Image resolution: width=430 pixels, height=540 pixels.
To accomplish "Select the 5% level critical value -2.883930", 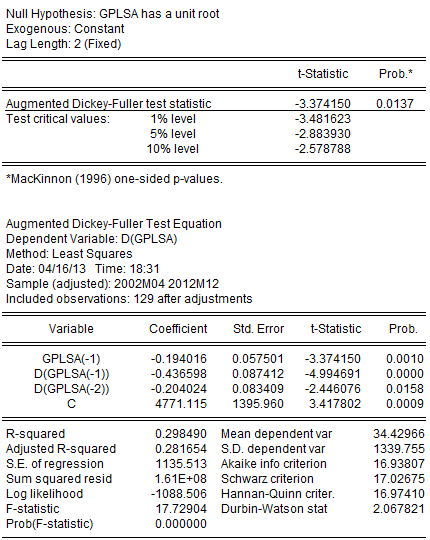I will tap(323, 134).
